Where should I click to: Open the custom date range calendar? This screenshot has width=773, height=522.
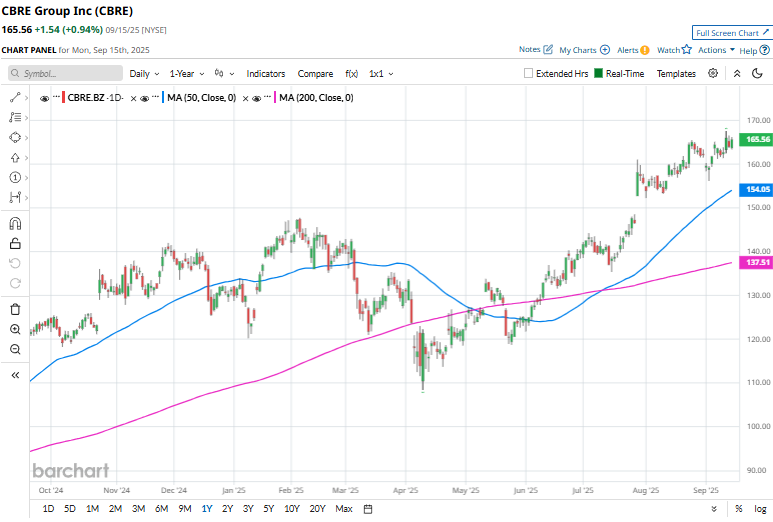tap(368, 509)
